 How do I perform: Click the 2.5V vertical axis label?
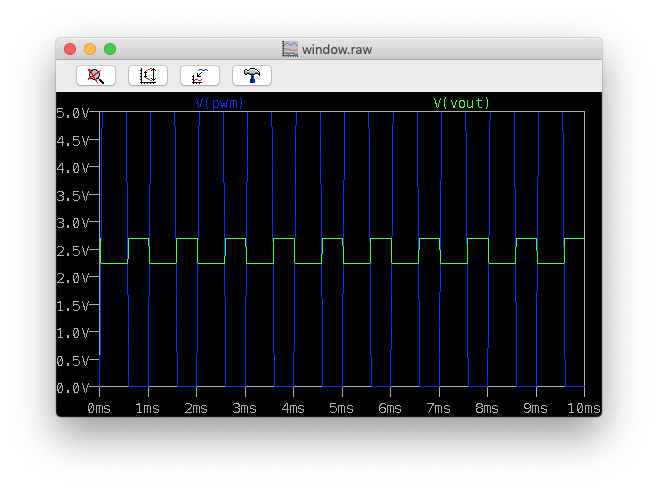click(75, 250)
